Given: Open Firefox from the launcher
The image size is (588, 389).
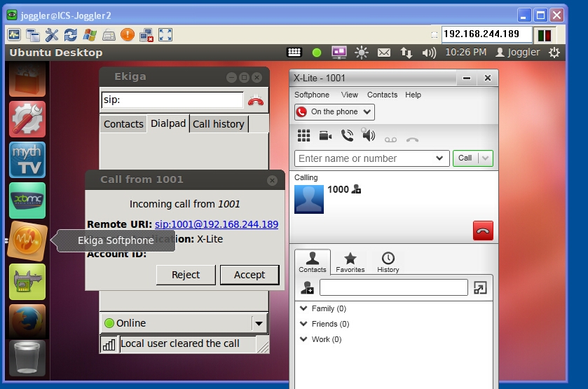Looking at the screenshot, I should coord(27,321).
